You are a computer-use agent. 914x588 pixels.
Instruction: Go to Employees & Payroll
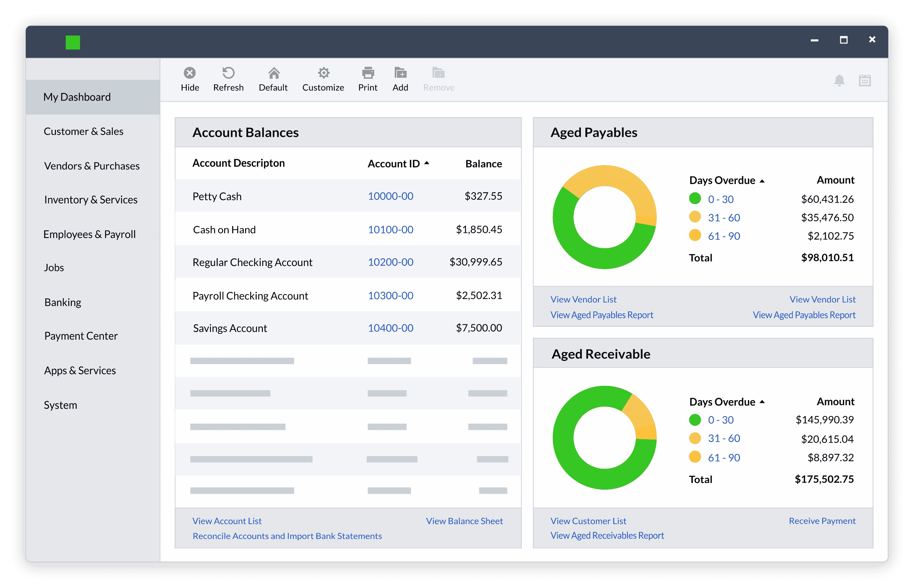coord(90,234)
